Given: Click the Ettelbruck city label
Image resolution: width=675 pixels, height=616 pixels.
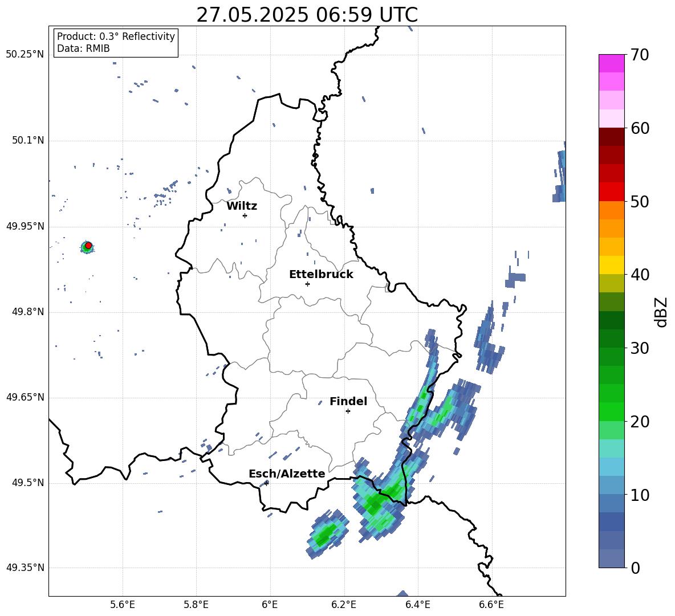Looking at the screenshot, I should (321, 275).
